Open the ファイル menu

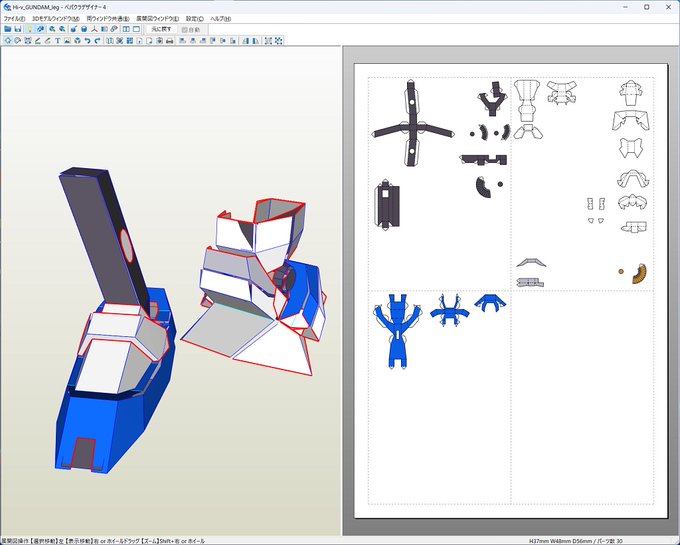tap(14, 19)
